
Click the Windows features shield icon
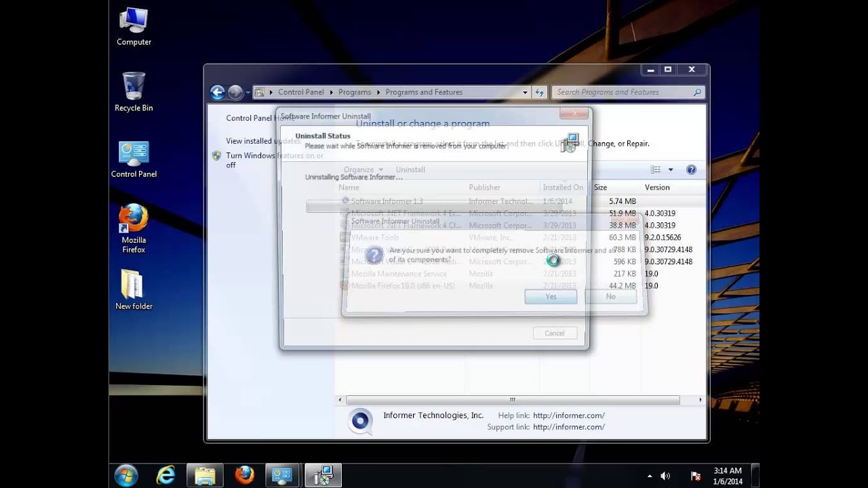[216, 155]
